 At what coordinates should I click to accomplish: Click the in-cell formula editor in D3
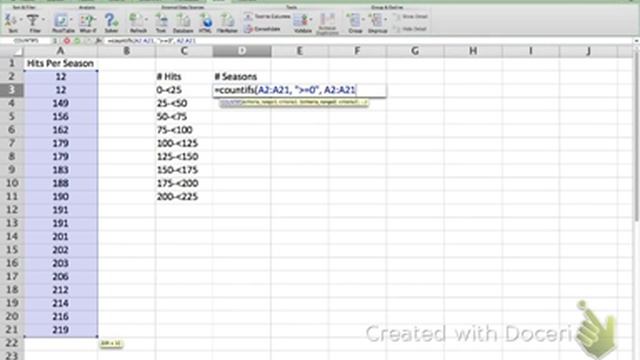click(x=299, y=90)
